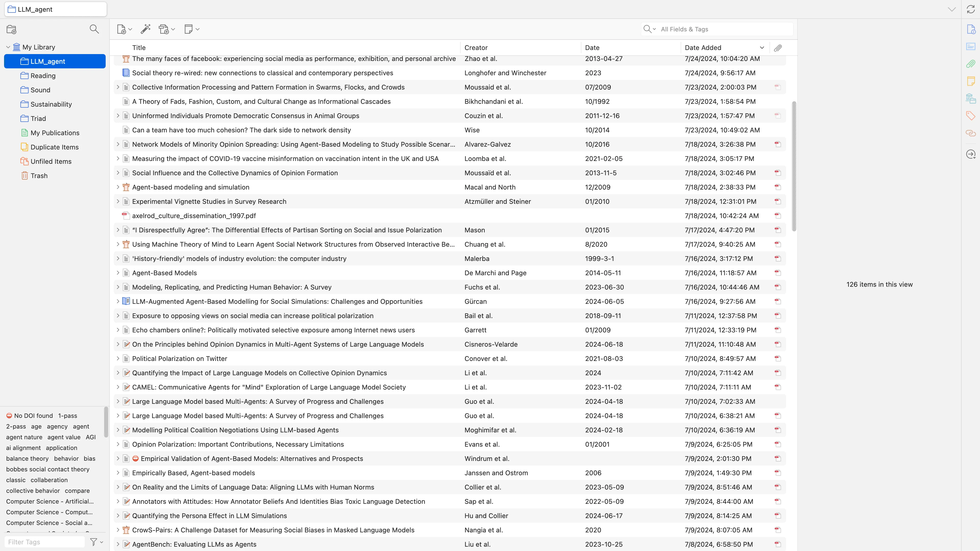
Task: Open the search mode dropdown arrow
Action: coord(654,29)
